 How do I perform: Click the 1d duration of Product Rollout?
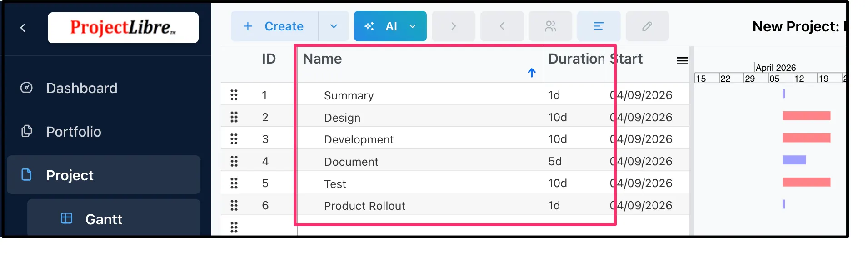[x=554, y=205]
